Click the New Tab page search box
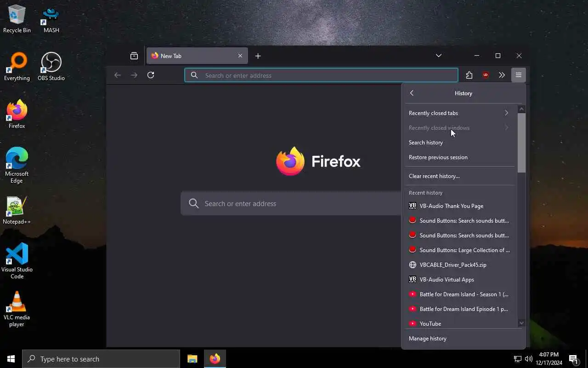Screen dimensions: 588x368 click(291, 203)
